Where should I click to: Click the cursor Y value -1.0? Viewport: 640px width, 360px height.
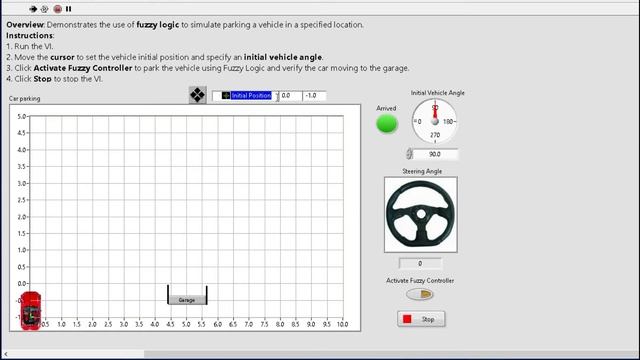(x=314, y=96)
